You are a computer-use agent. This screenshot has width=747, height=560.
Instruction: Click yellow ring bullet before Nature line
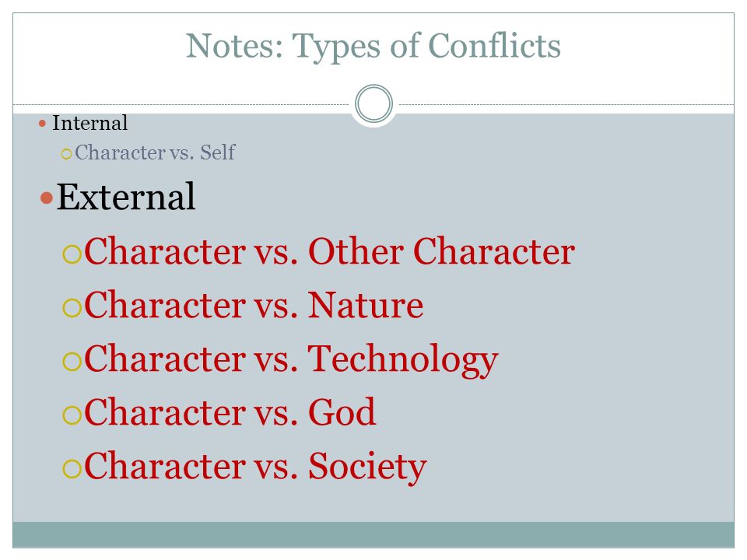[72, 308]
